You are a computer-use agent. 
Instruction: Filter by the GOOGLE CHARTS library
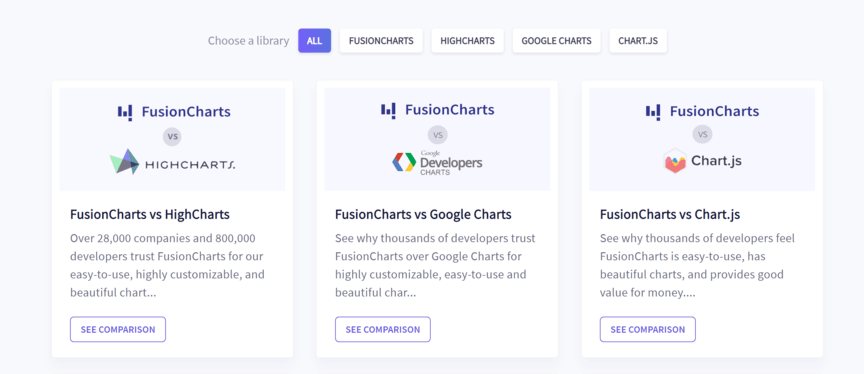point(557,41)
